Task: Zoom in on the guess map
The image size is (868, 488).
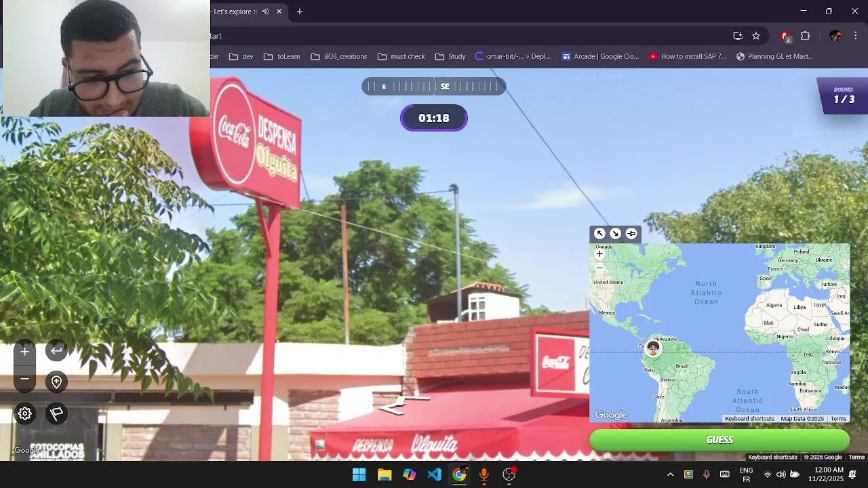Action: (599, 254)
